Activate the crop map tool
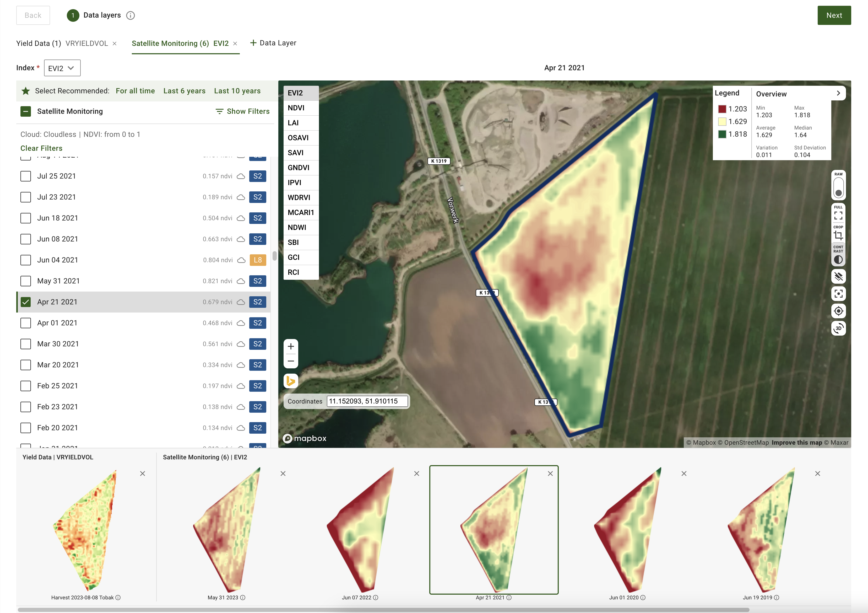Screen dimensions: 868x613 (x=838, y=235)
